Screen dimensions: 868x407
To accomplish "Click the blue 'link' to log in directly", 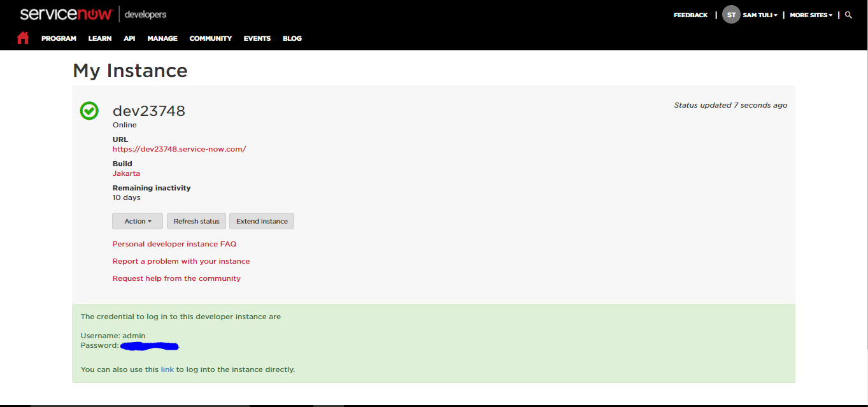I will tap(167, 369).
